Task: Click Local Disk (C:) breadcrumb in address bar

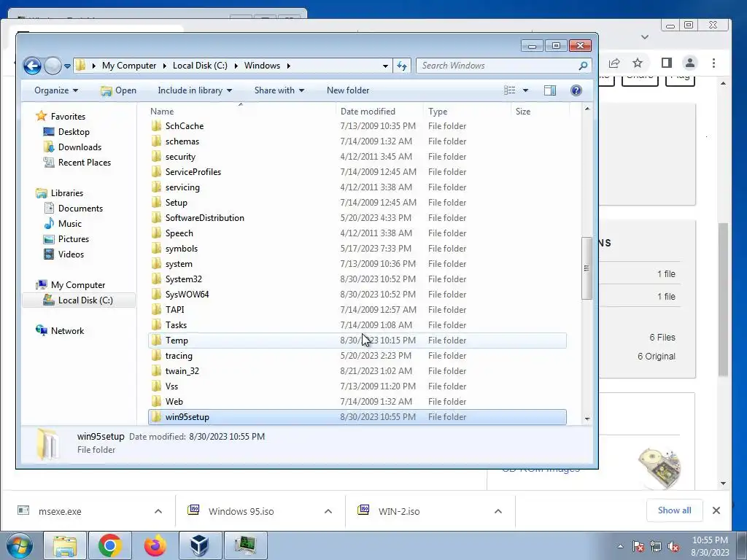Action: (x=200, y=66)
